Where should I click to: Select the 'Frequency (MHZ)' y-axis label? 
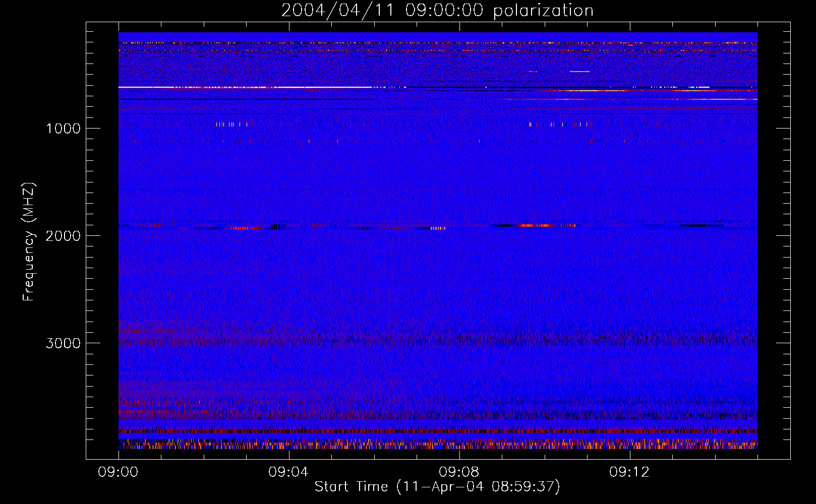click(x=29, y=241)
